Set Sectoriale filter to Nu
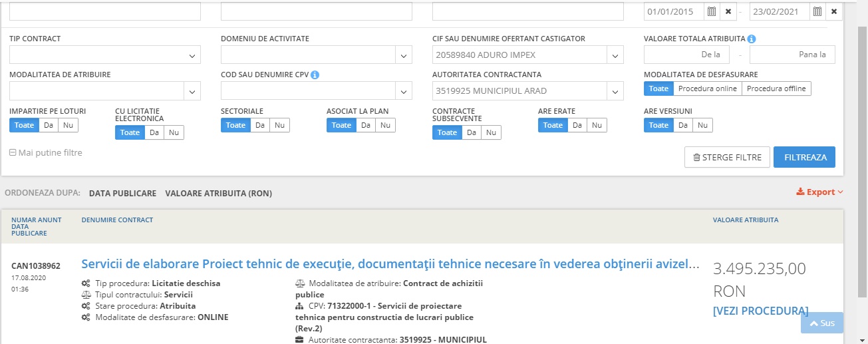Viewport: 868px width, 344px height. click(279, 125)
